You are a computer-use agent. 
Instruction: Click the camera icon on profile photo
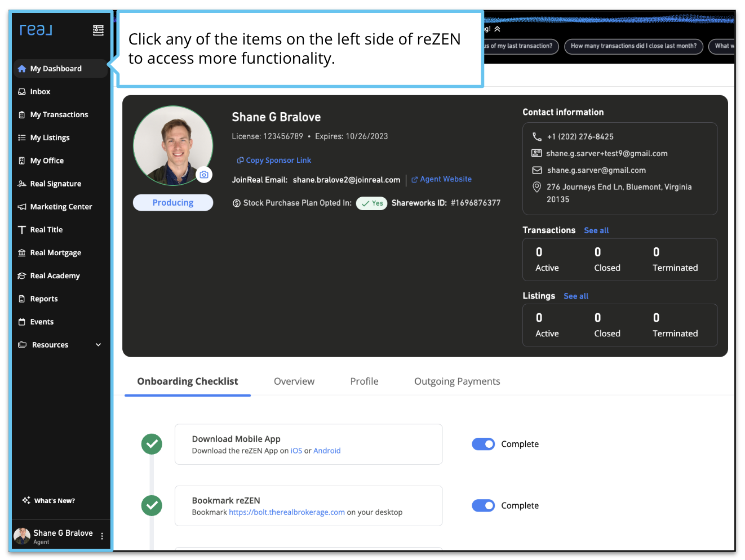click(x=204, y=175)
